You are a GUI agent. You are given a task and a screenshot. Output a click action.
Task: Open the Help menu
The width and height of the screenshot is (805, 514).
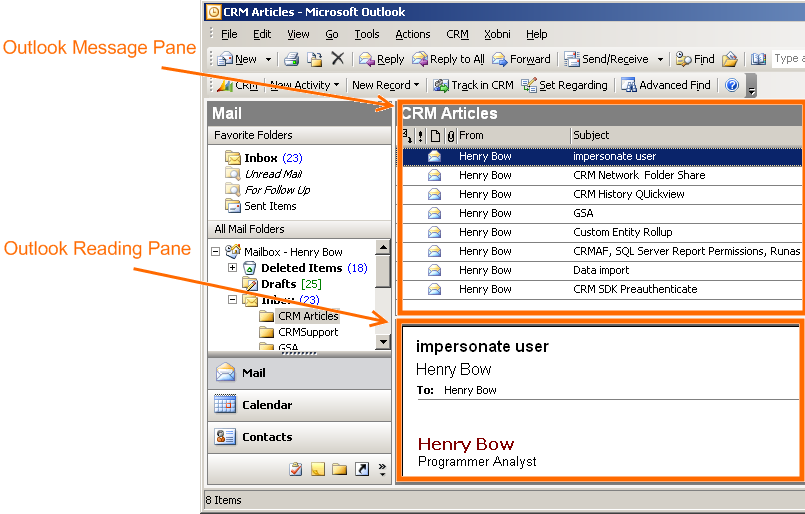coord(536,34)
